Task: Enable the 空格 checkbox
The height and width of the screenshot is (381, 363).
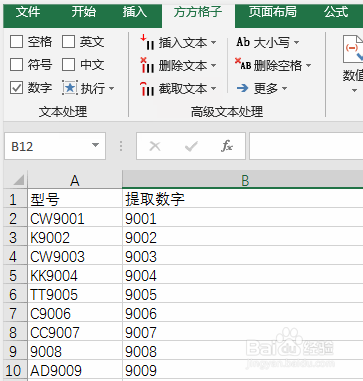Action: 16,42
